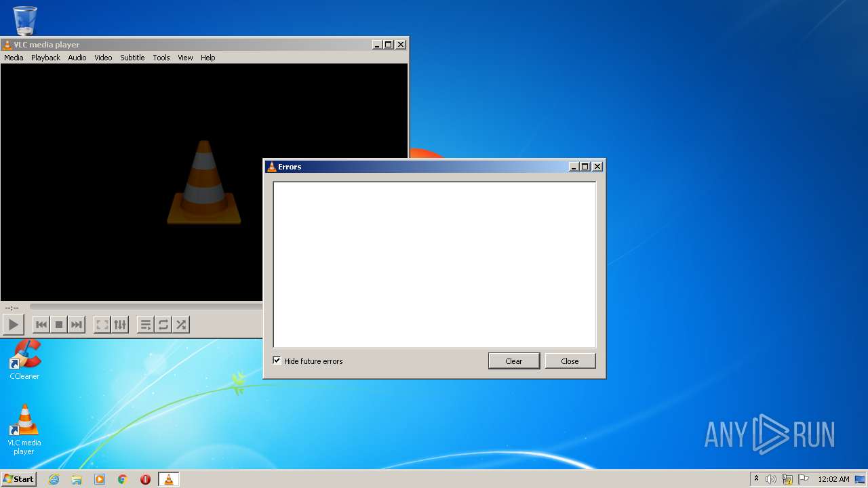The width and height of the screenshot is (868, 488).
Task: Launch Internet Explorer from taskbar
Action: click(54, 479)
